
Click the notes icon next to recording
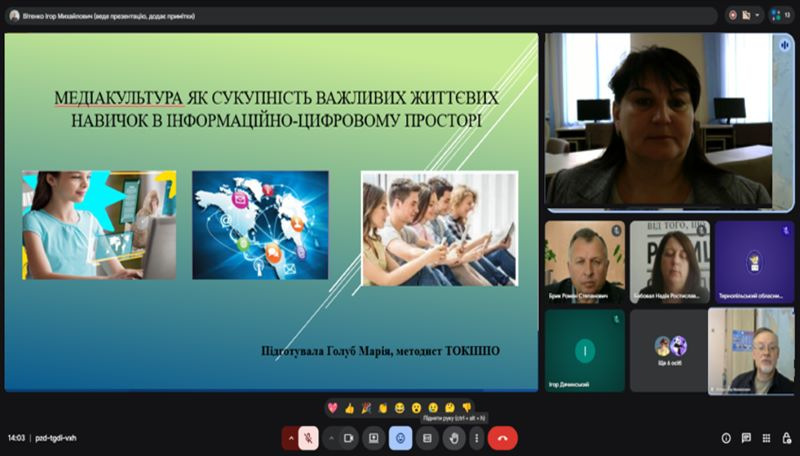(746, 15)
